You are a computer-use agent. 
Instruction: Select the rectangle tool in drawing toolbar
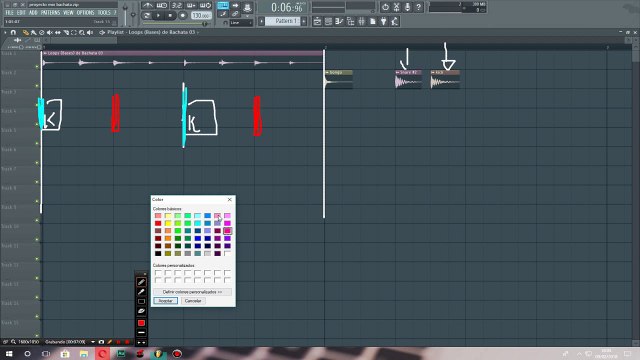click(x=141, y=302)
